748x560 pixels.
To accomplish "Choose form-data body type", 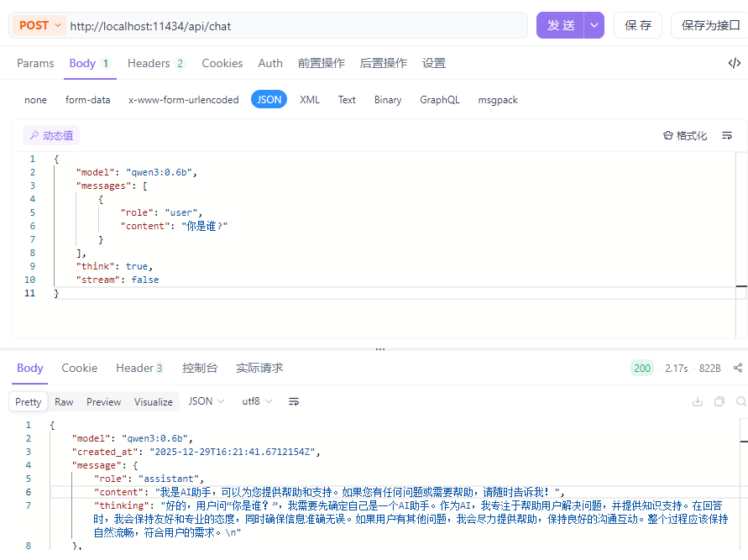I will (x=88, y=100).
